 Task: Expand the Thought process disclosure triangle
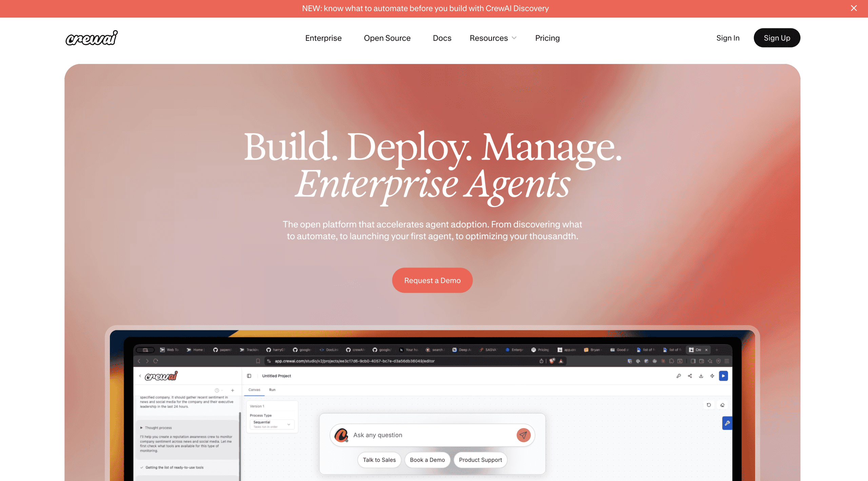pyautogui.click(x=141, y=428)
